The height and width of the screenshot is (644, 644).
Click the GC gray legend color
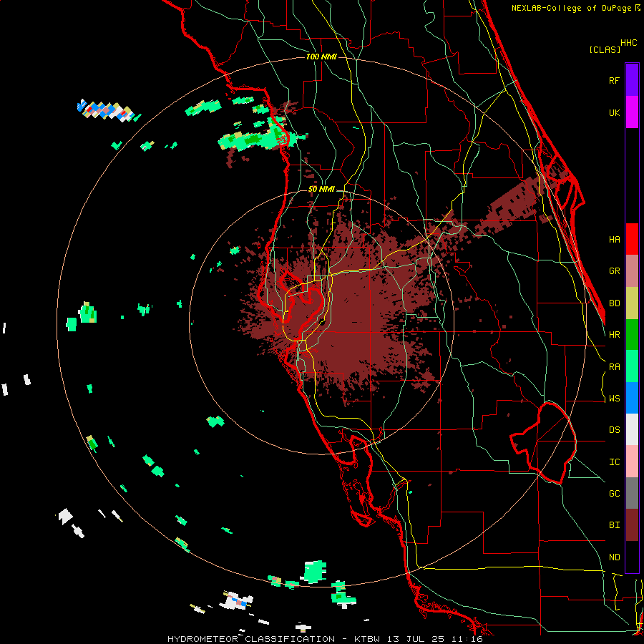click(632, 493)
